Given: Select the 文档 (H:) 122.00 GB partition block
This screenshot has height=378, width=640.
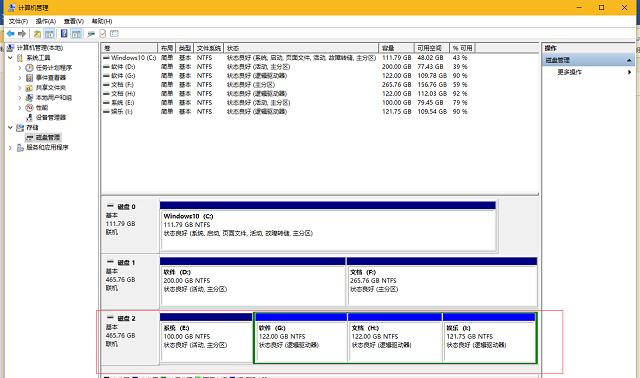Looking at the screenshot, I should point(395,338).
